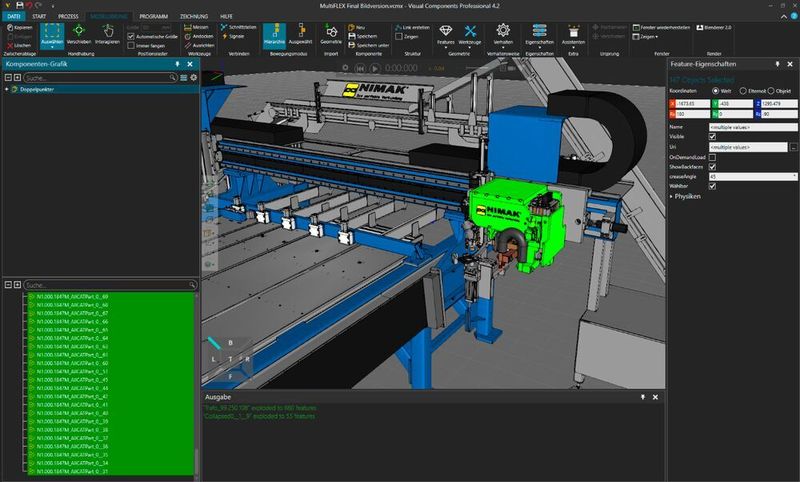This screenshot has width=800, height=482.
Task: Open the Werkzeuge dropdown in Geometrie group
Action: click(469, 35)
